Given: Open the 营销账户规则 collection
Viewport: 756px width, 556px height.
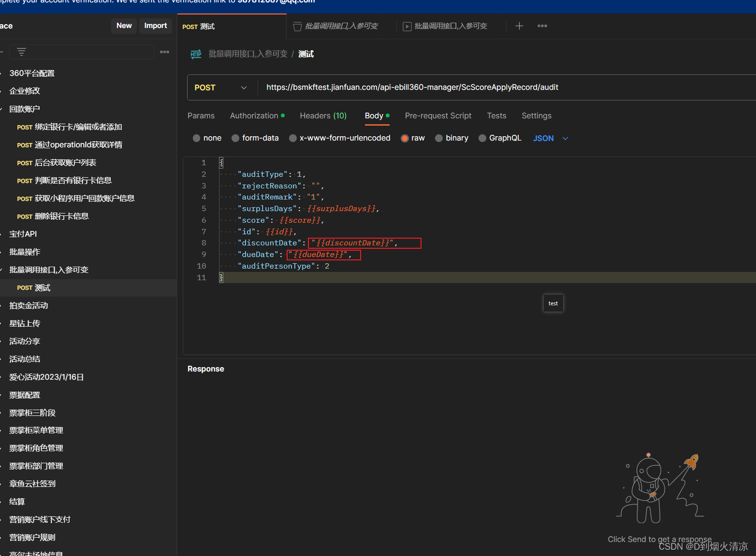Looking at the screenshot, I should click(32, 538).
